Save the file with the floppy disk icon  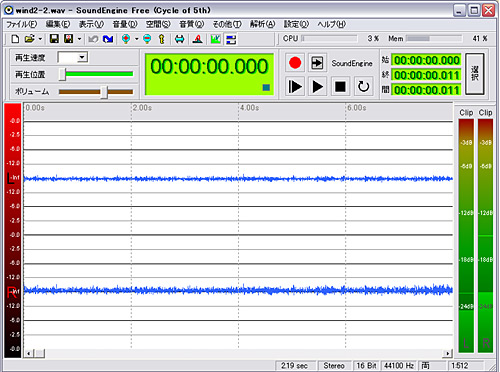coord(54,39)
